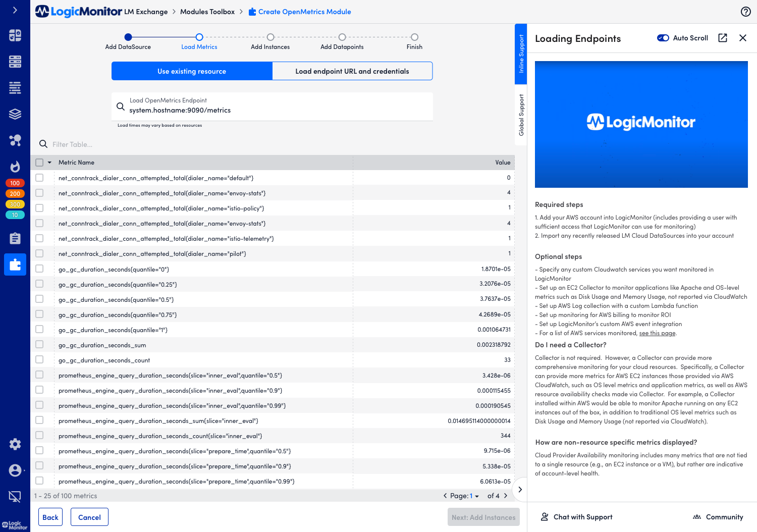Sort by the Metric Name column header
Viewport: 757px width, 532px height.
(76, 163)
